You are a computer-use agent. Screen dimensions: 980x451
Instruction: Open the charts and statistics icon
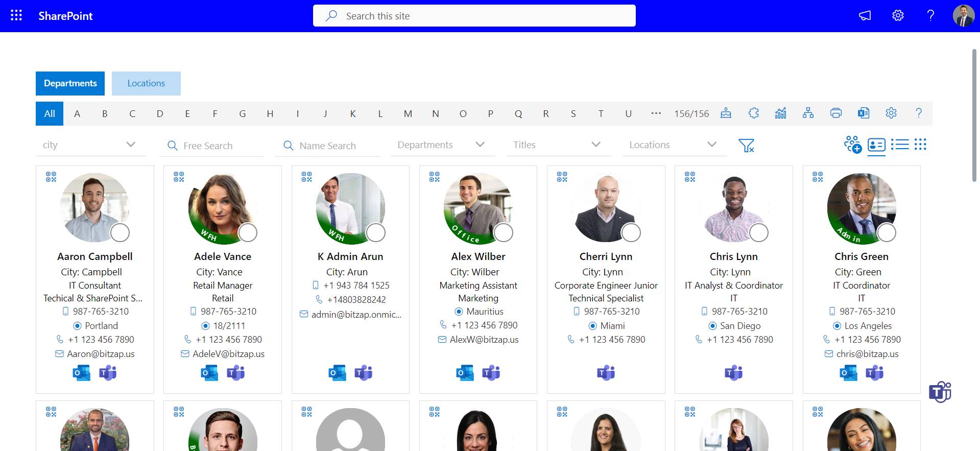pyautogui.click(x=780, y=113)
